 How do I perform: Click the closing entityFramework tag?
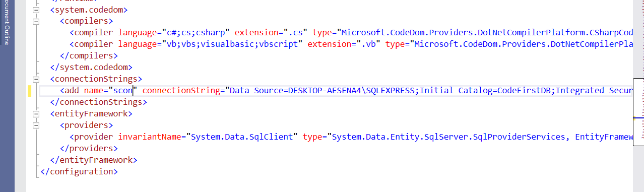coord(93,160)
